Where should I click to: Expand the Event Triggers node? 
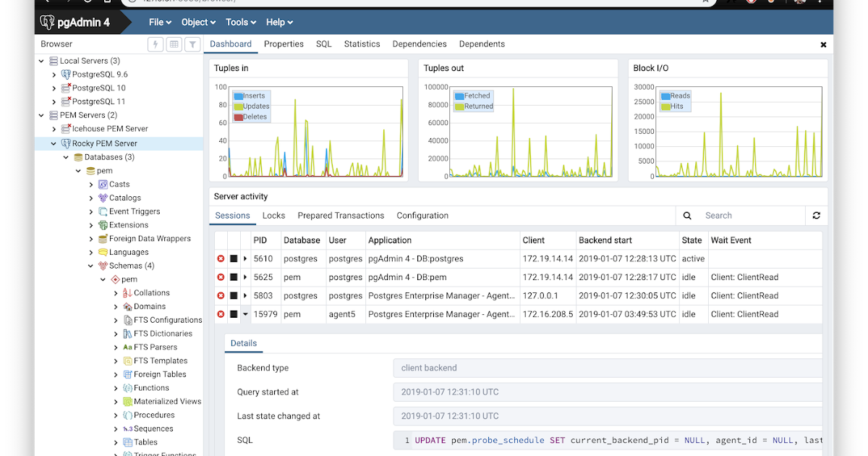91,211
